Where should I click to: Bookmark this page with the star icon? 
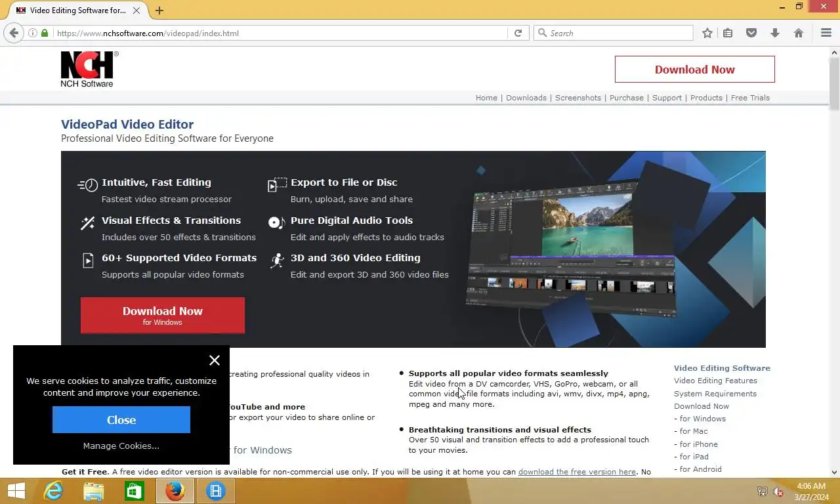(x=707, y=33)
